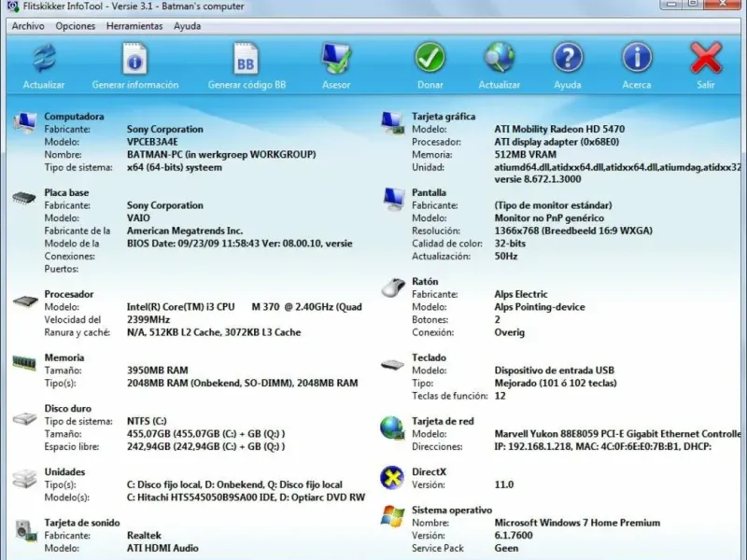Screen dimensions: 747x560
Task: Click the Asesor button label
Action: [x=336, y=85]
